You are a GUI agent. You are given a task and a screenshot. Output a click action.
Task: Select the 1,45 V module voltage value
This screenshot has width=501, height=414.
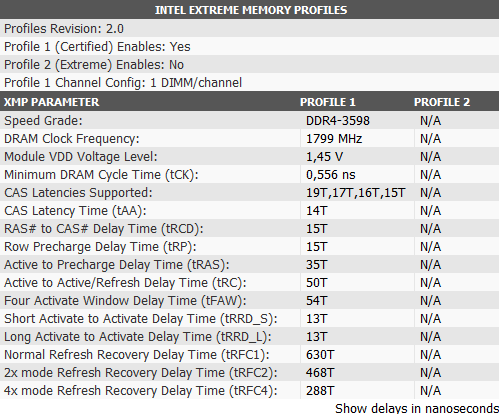tap(324, 157)
